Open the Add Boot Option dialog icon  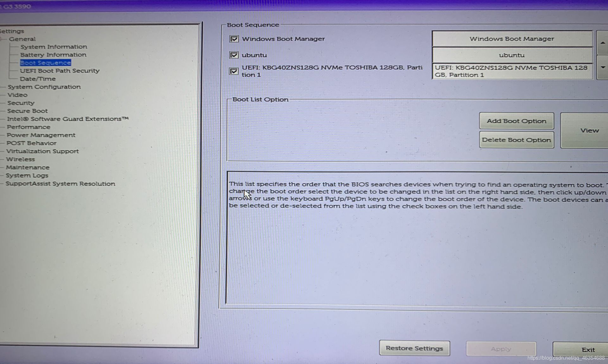(x=516, y=121)
